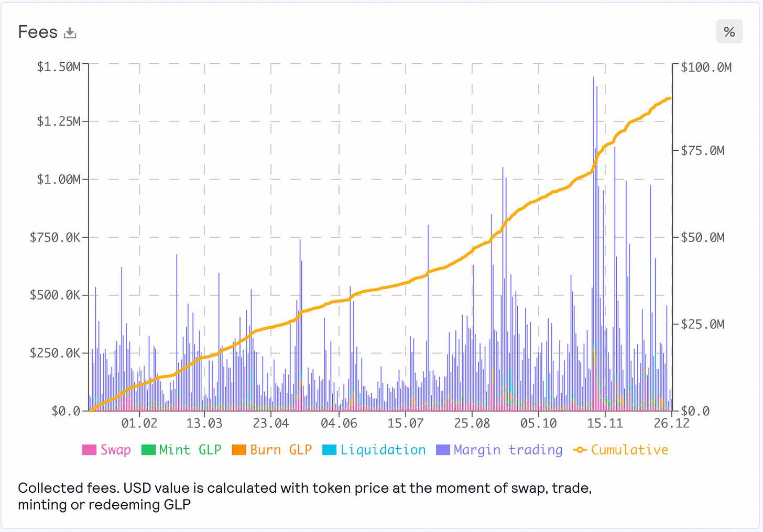Click the $50.0M right axis label
Image resolution: width=763 pixels, height=532 pixels.
[x=703, y=238]
